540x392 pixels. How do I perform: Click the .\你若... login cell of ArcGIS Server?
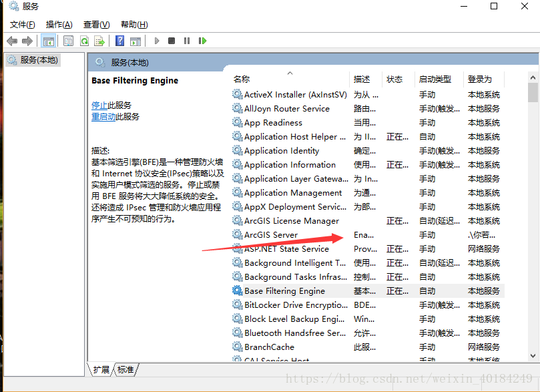pos(481,235)
